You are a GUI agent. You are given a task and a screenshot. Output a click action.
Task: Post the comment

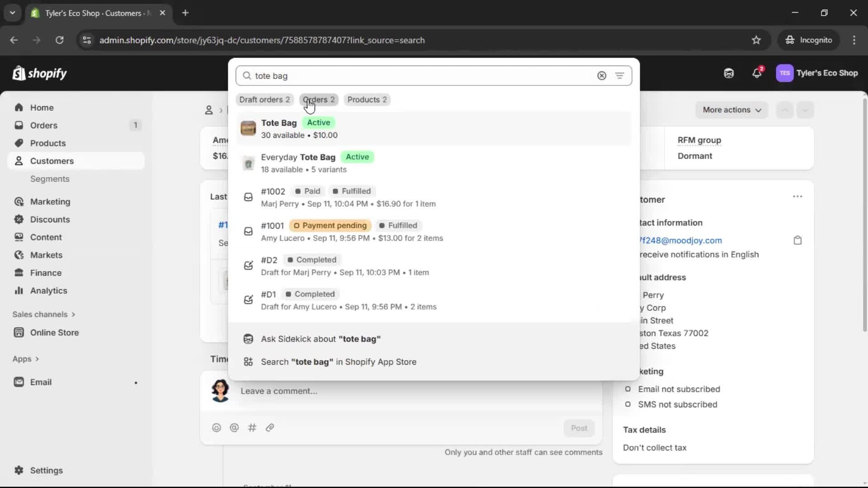[x=579, y=428]
